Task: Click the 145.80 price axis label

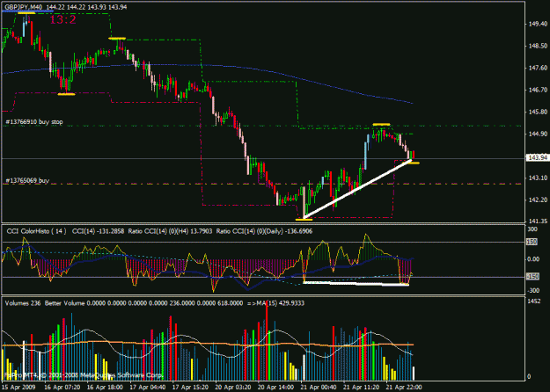Action: pyautogui.click(x=538, y=113)
